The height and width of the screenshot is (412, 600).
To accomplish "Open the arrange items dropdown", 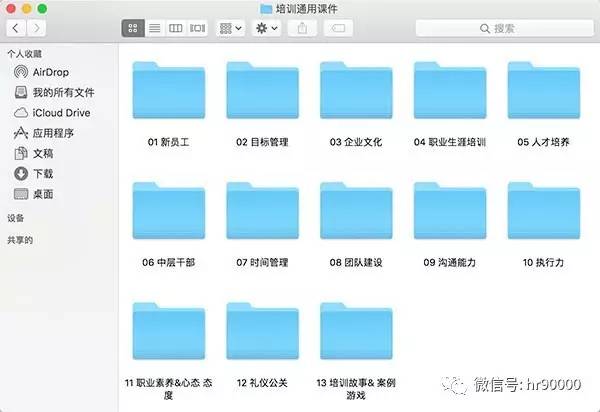I will [230, 29].
